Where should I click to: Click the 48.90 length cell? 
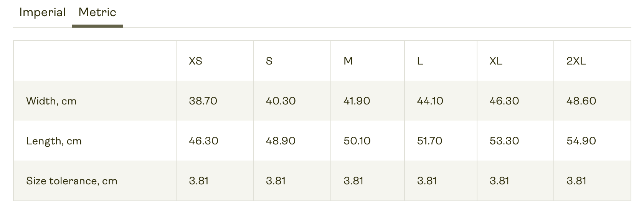coord(281,141)
